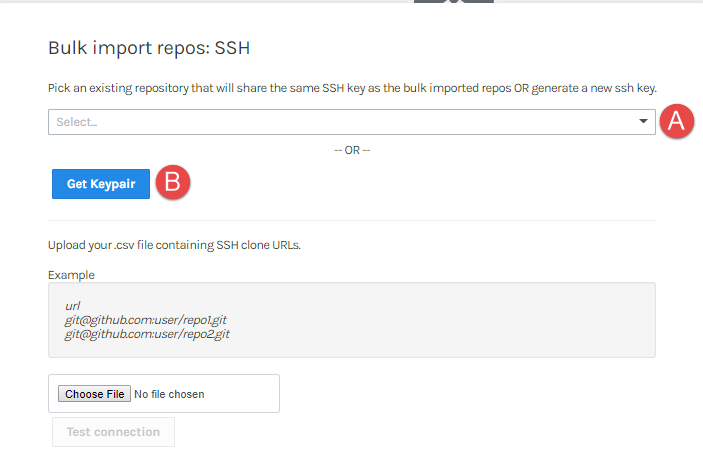
Task: Click the 'Pick an existing repository' description text
Action: pos(352,88)
